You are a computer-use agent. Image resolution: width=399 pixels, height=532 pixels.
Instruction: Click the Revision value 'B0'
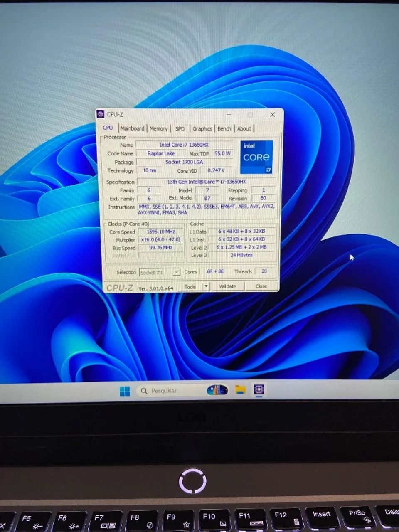263,198
